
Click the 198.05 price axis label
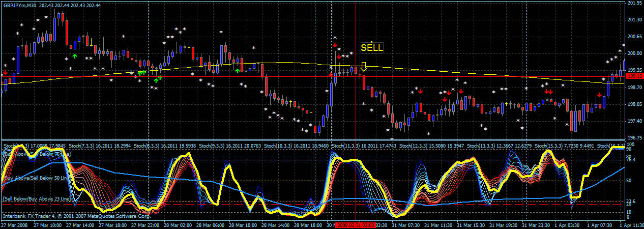[x=634, y=104]
